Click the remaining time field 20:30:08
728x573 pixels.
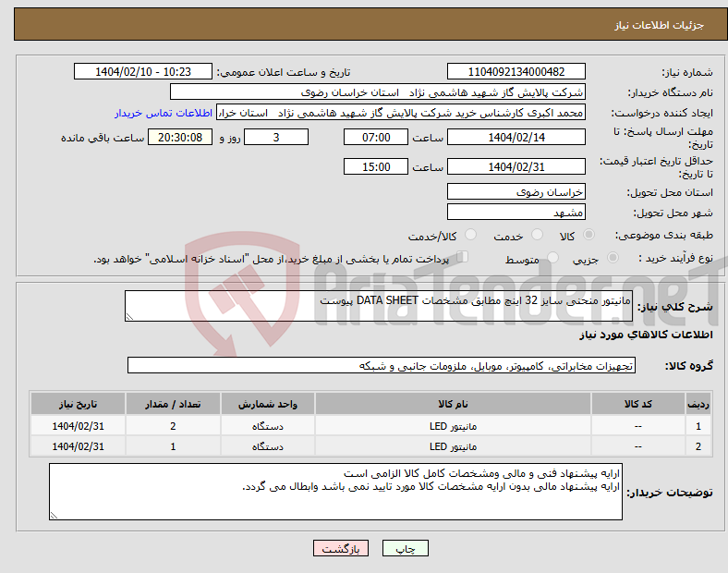pos(180,138)
